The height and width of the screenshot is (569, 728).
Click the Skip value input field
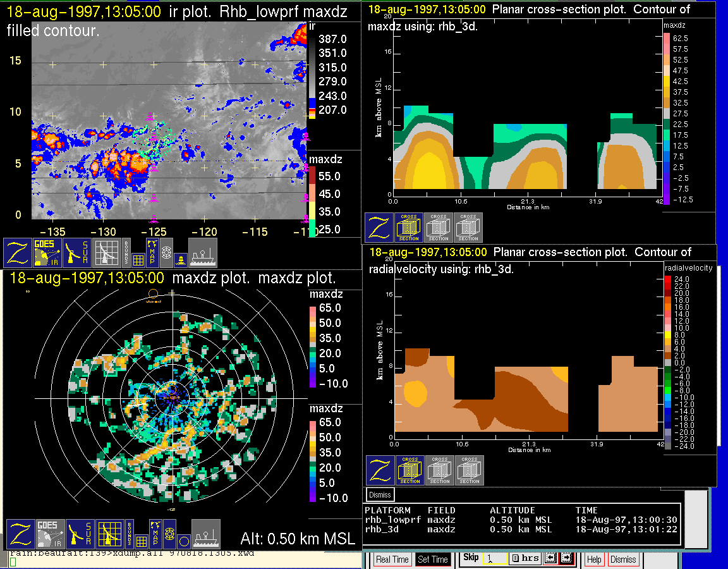click(x=494, y=559)
